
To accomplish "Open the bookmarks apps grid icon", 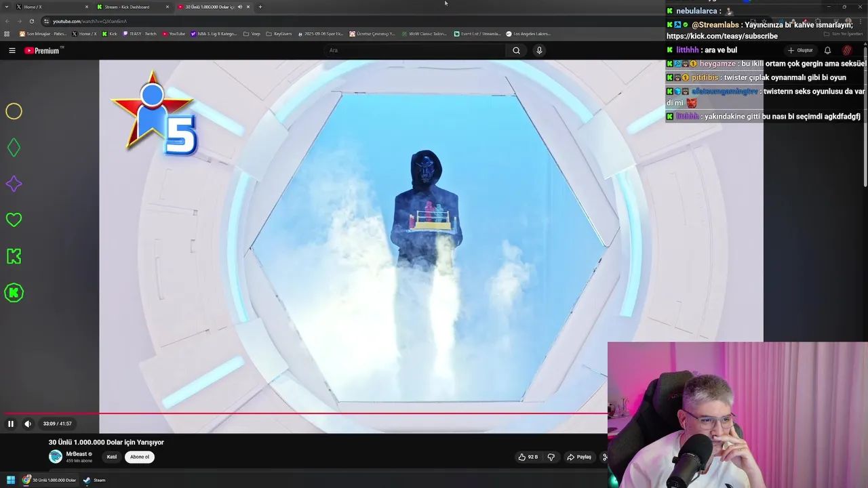I will point(7,34).
